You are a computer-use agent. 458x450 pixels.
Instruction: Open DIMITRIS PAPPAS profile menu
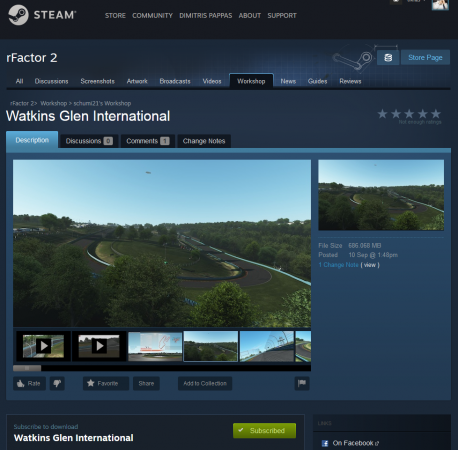(206, 16)
